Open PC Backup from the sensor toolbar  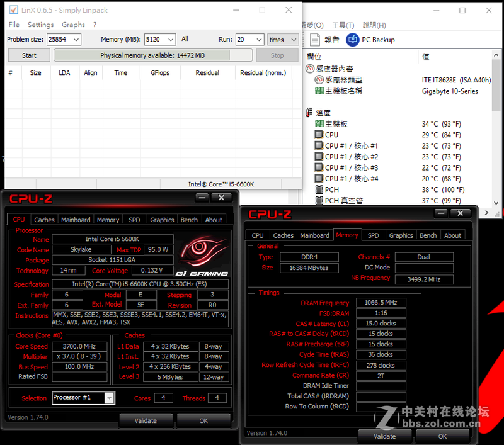(353, 39)
